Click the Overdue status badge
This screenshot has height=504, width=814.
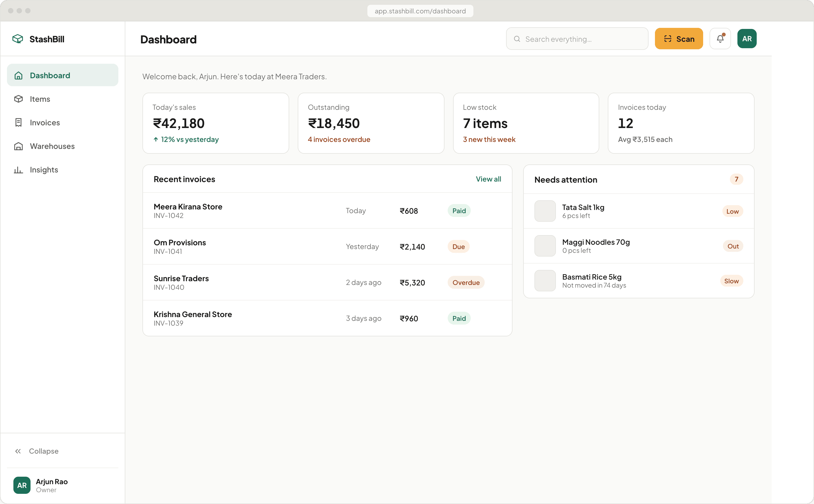click(466, 282)
